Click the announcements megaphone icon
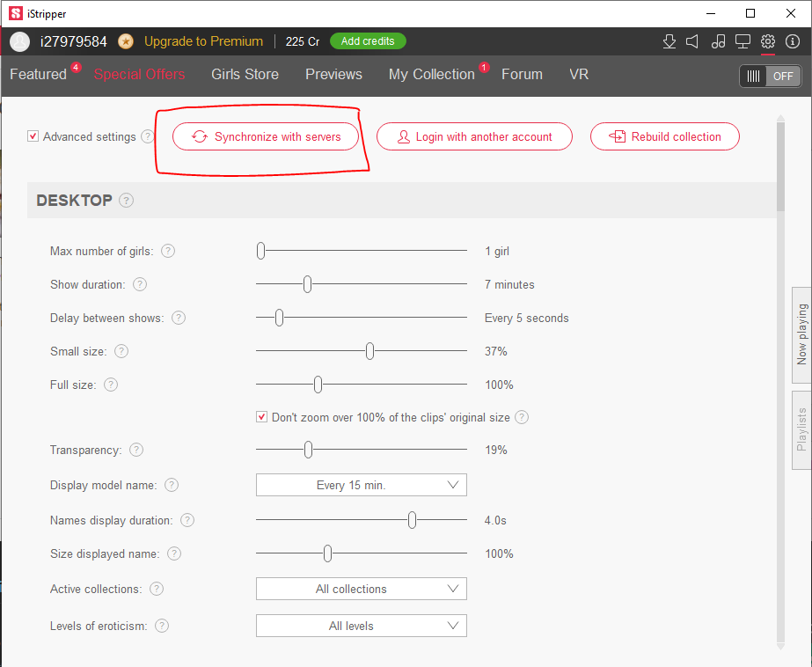This screenshot has height=667, width=812. tap(692, 41)
